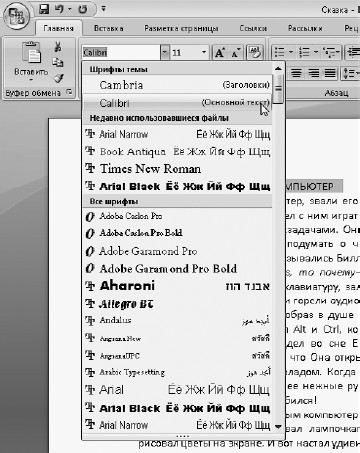
Task: Pick Arial Narrow from recently used fonts
Action: click(177, 134)
